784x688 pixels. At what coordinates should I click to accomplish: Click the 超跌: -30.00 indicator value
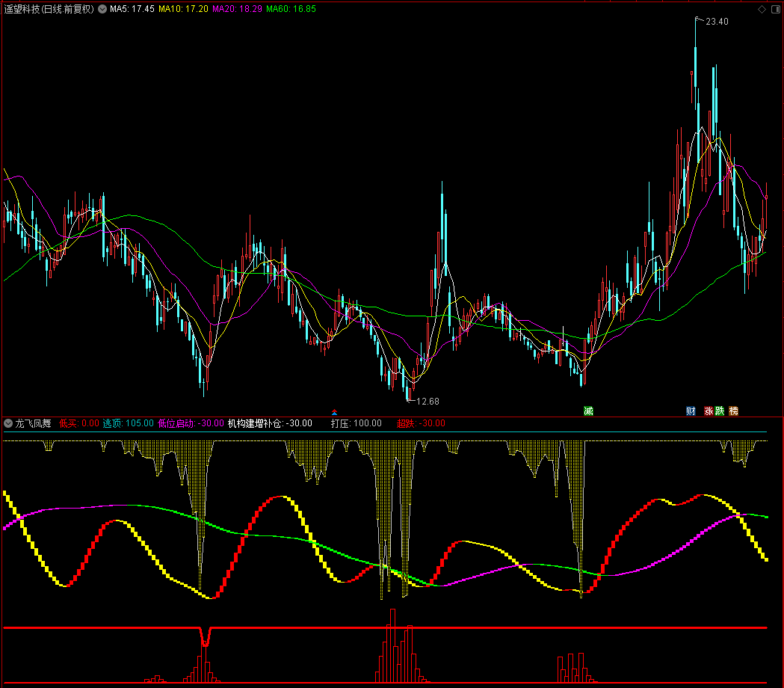421,423
